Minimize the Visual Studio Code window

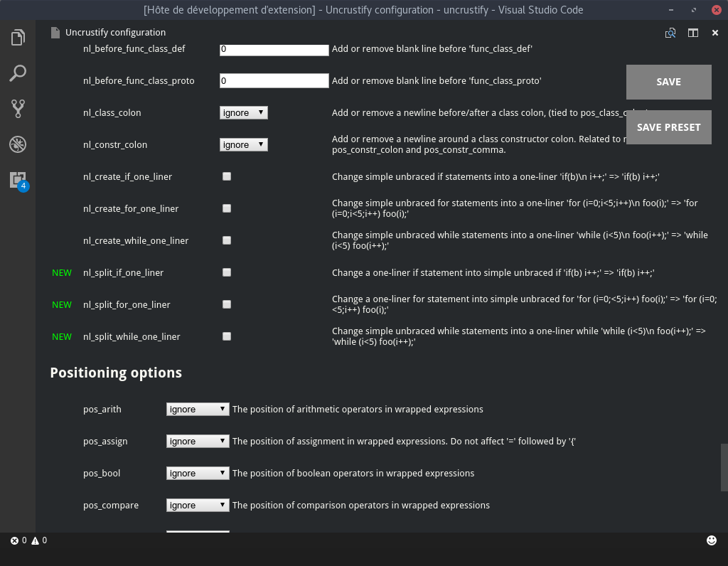pyautogui.click(x=671, y=10)
